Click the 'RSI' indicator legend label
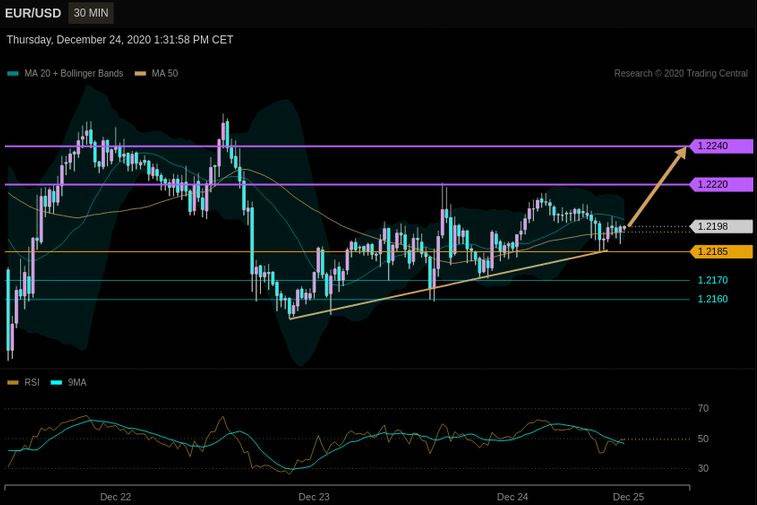Viewport: 757px width, 505px height. (32, 382)
